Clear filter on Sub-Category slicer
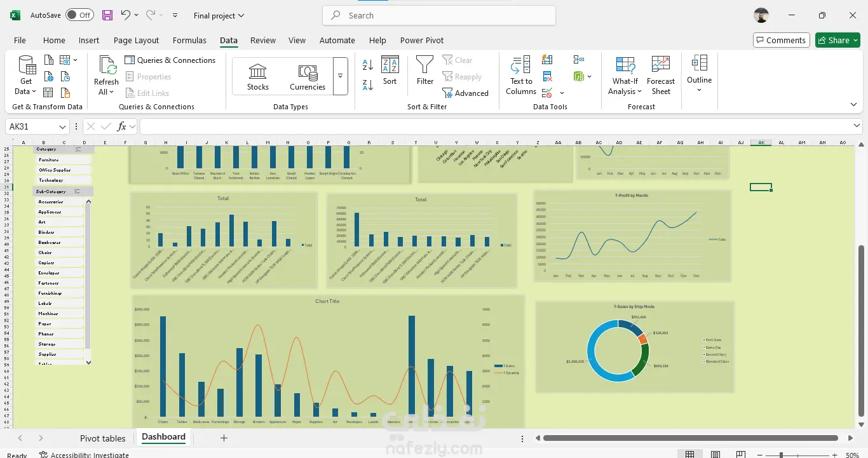868x458 pixels. (77, 191)
